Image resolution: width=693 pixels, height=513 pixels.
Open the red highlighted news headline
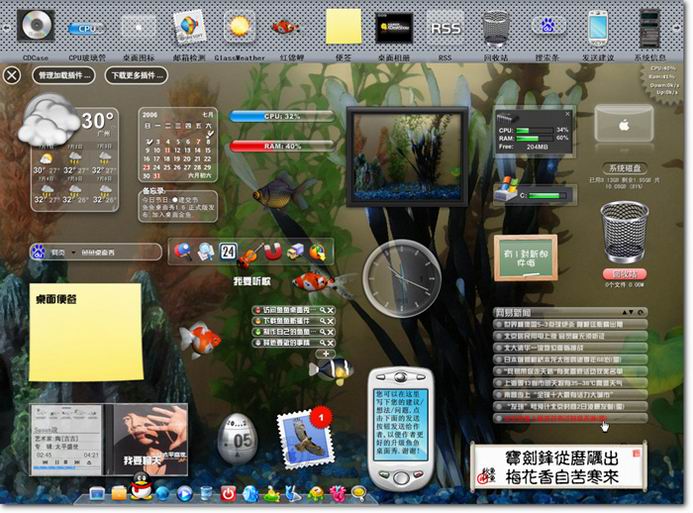coord(570,418)
